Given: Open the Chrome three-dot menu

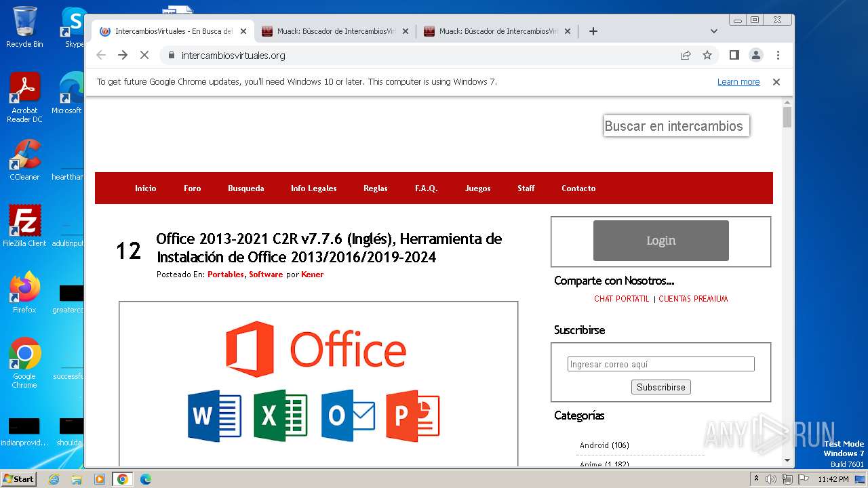Looking at the screenshot, I should tap(778, 55).
